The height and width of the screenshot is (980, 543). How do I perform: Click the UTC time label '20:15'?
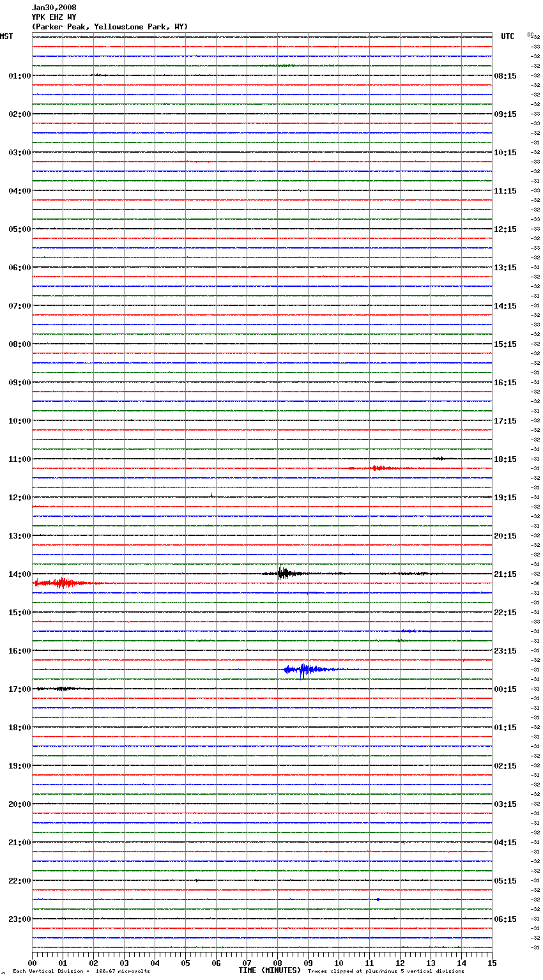(505, 536)
